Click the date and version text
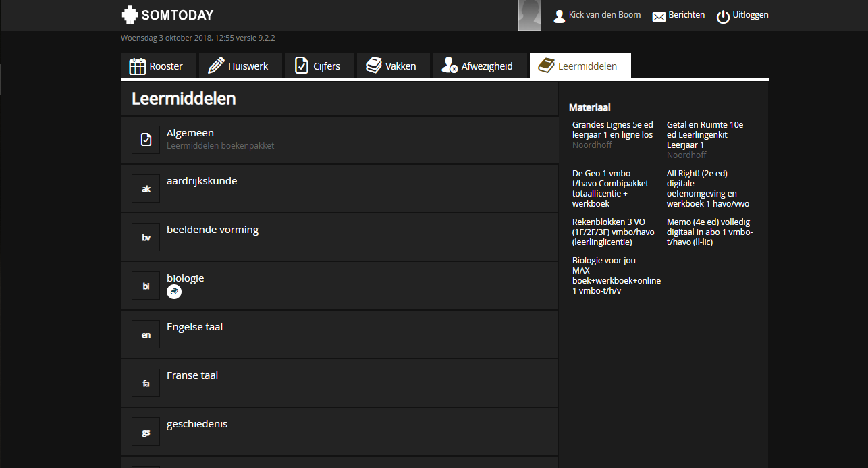This screenshot has height=468, width=868. tap(198, 38)
